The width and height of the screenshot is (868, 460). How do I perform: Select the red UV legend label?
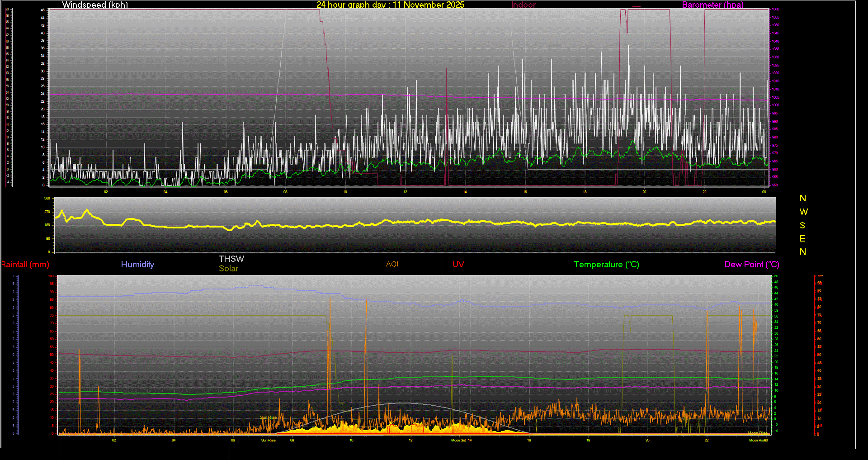458,265
